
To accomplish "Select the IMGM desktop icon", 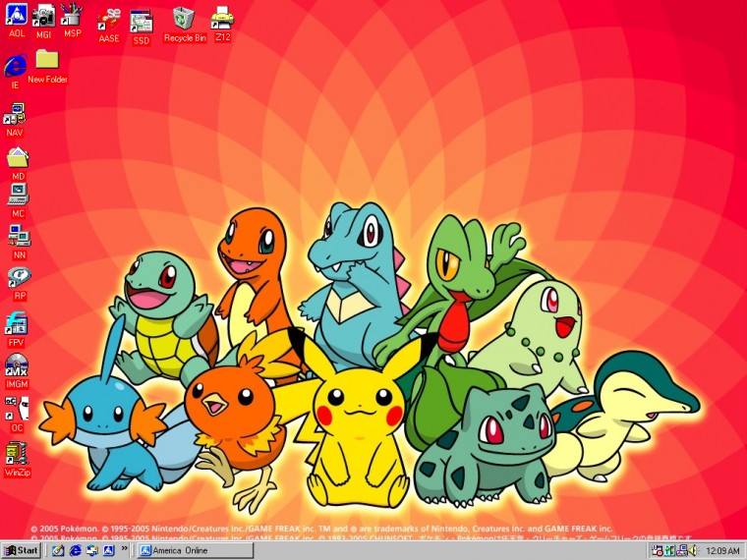I will coord(17,371).
